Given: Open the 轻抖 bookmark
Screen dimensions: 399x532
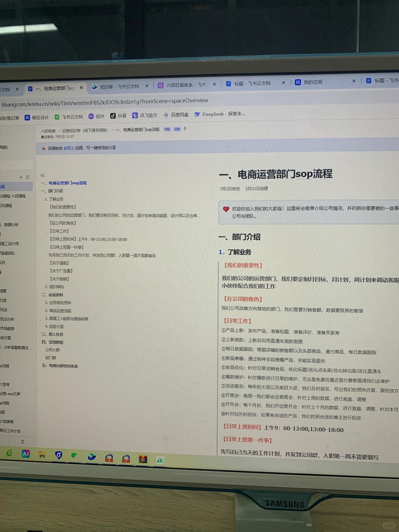Looking at the screenshot, I should (96, 116).
